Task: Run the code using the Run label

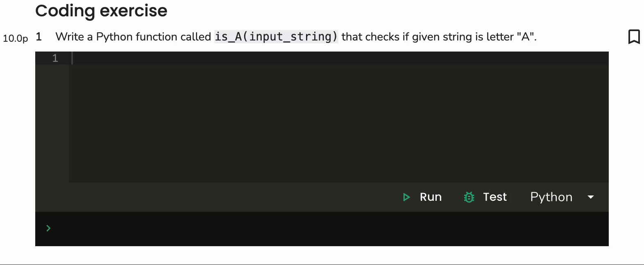Action: click(431, 197)
